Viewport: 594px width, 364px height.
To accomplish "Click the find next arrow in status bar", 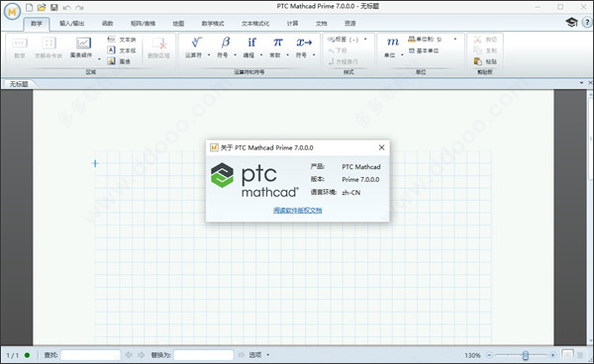I will click(141, 355).
